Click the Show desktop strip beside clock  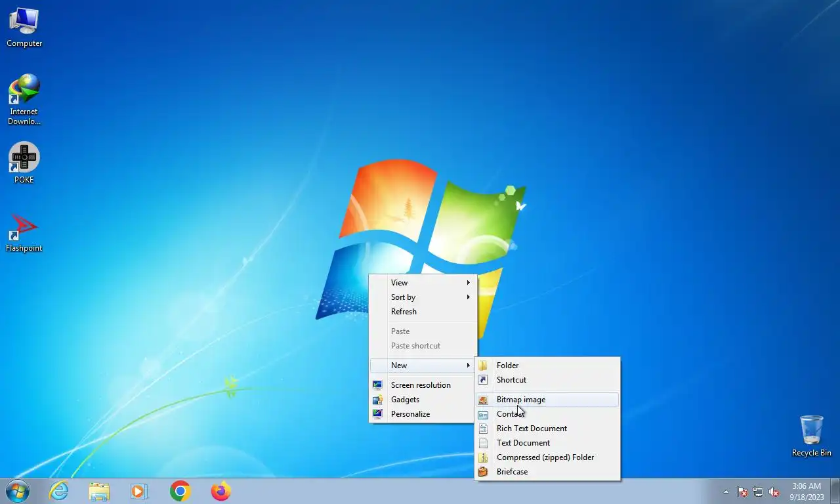[835, 492]
